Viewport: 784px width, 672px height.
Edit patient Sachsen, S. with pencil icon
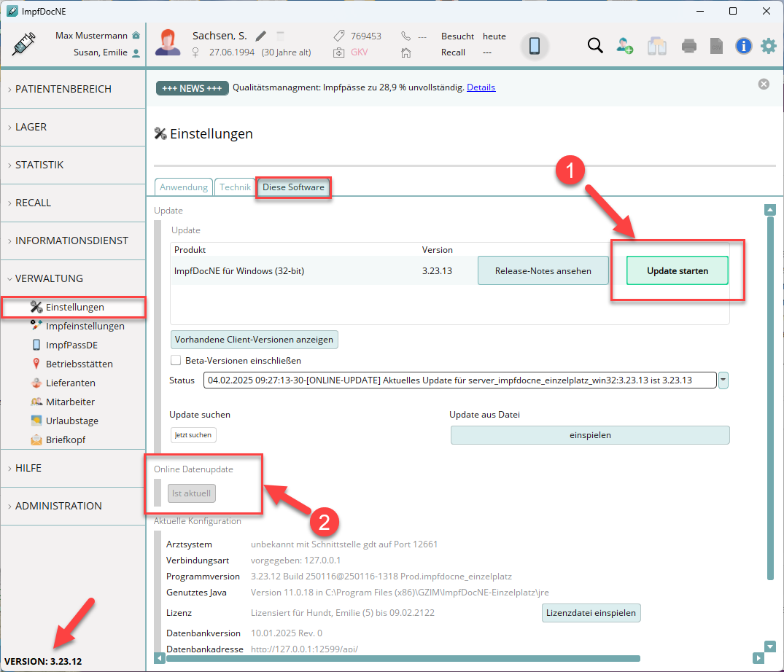click(x=260, y=36)
